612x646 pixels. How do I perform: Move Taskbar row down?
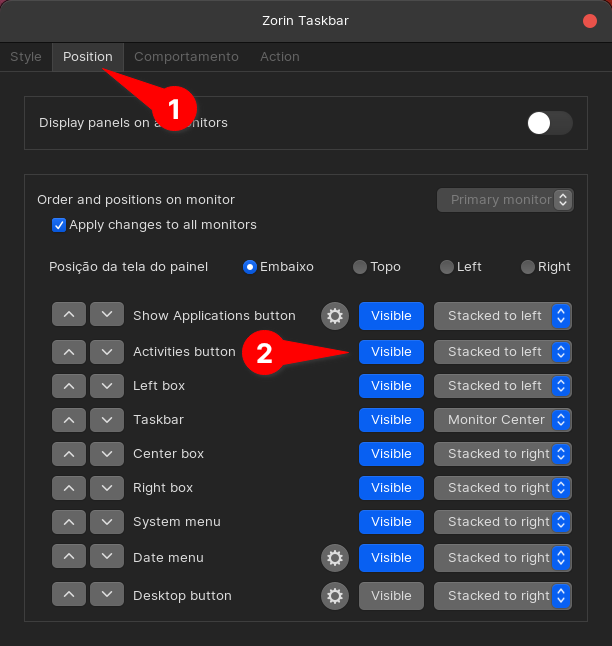point(107,420)
